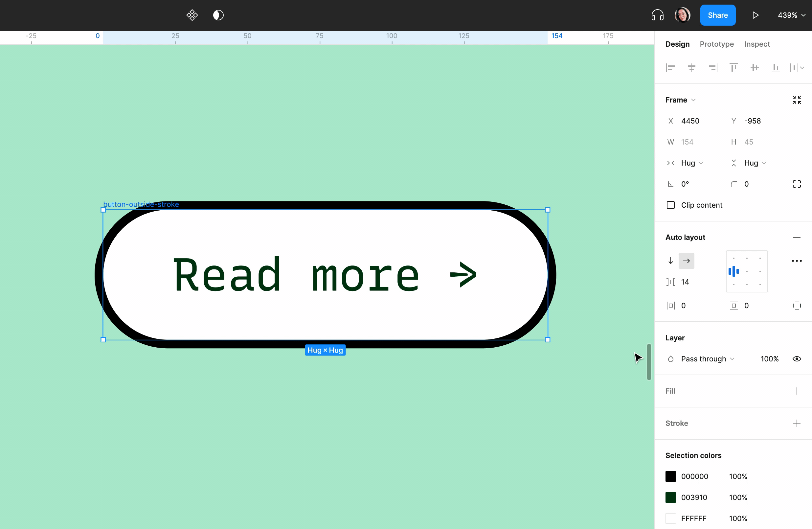This screenshot has height=529, width=812.
Task: Click the align vertical centers icon
Action: tap(755, 68)
